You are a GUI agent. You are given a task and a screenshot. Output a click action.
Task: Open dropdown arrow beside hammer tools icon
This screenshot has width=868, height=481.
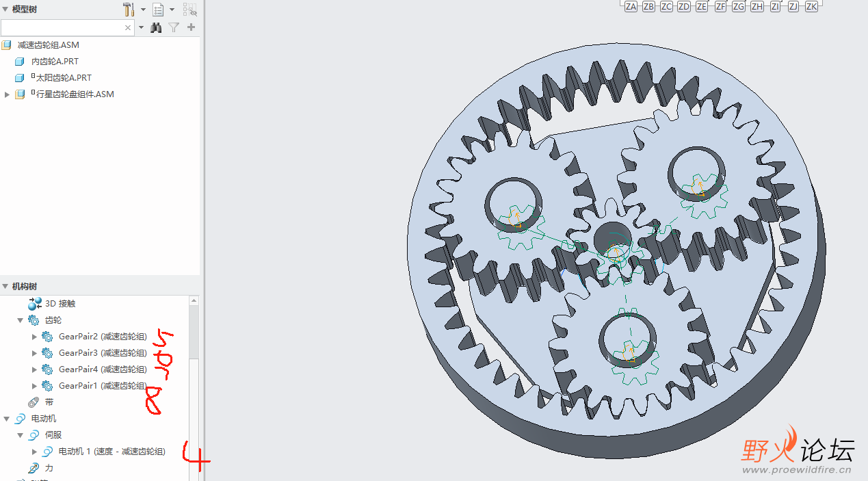pyautogui.click(x=143, y=10)
